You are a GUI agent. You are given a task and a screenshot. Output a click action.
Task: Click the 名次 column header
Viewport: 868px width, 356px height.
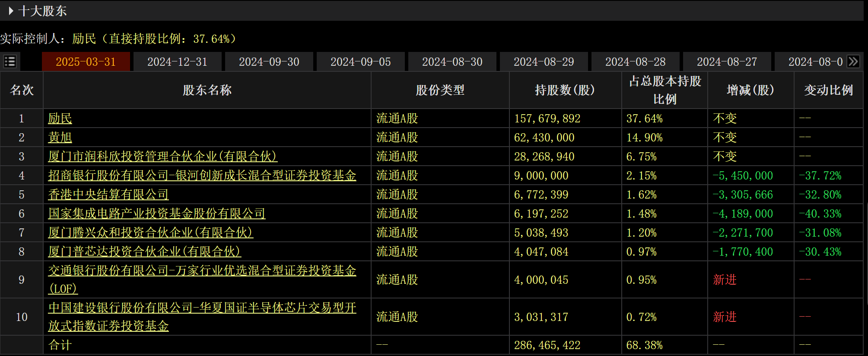[x=22, y=90]
